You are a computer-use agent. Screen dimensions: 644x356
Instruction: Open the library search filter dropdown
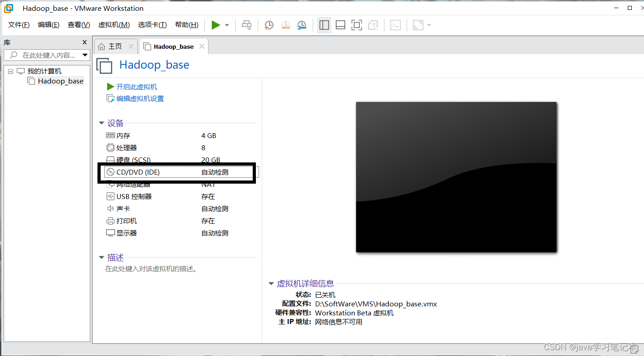click(85, 55)
